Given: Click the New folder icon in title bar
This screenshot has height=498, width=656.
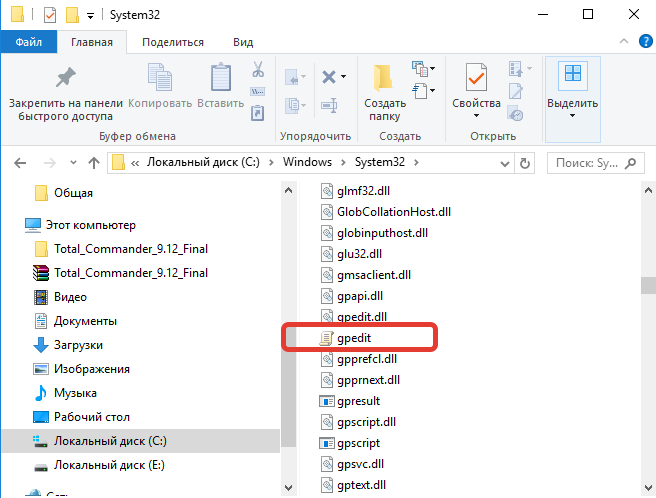Looking at the screenshot, I should coord(72,15).
